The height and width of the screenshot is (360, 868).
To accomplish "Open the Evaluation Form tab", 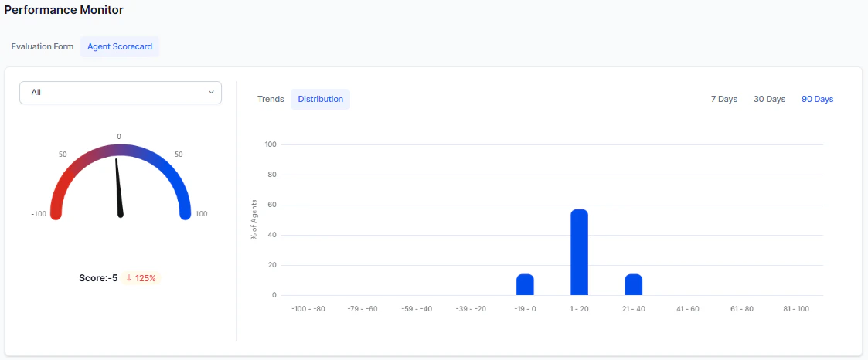I will point(42,46).
